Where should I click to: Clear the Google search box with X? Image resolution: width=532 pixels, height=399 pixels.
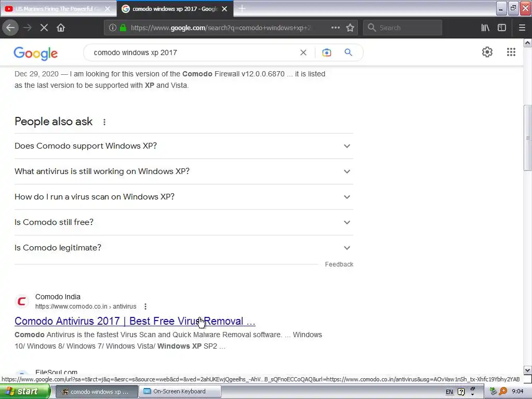(x=303, y=52)
